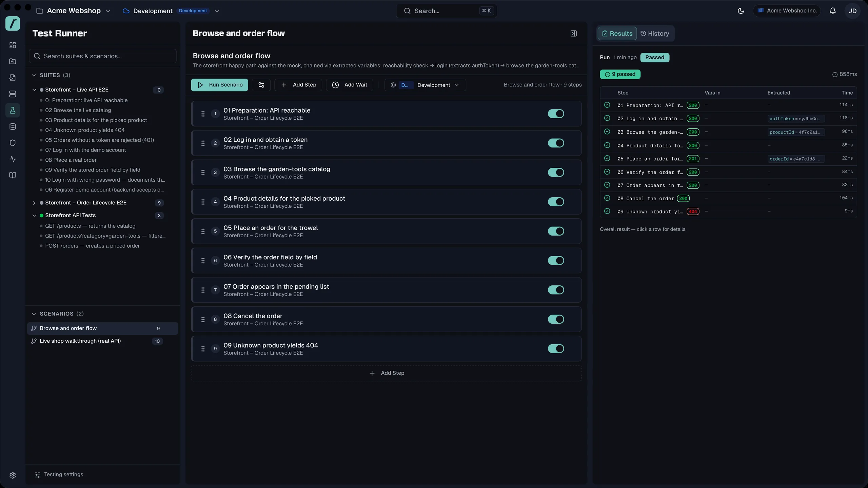Click Add Step beside Run Scenario

(298, 85)
